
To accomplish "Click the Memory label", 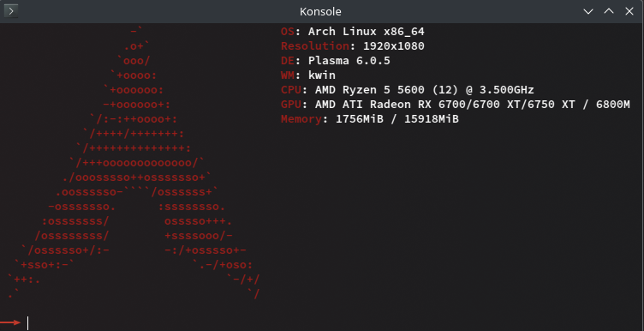I will (301, 119).
